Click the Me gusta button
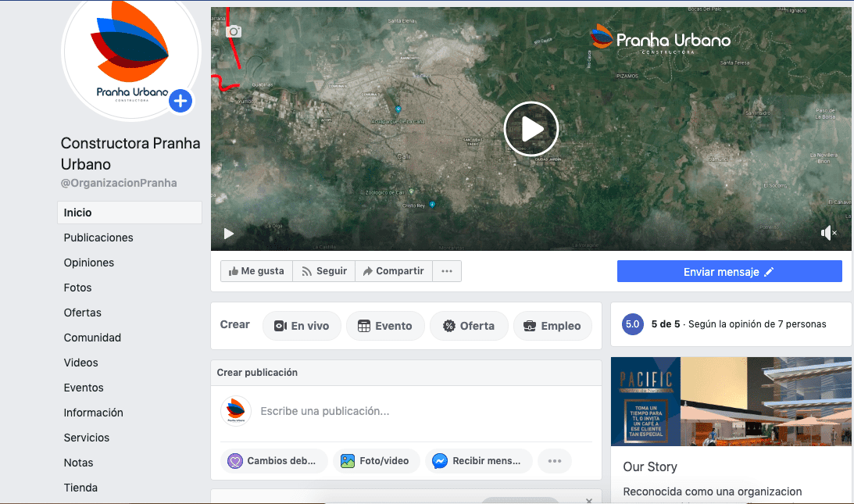This screenshot has width=854, height=504. 256,271
